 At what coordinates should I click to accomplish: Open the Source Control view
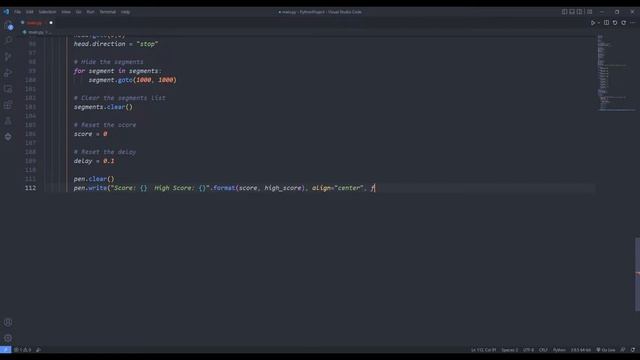[x=8, y=56]
